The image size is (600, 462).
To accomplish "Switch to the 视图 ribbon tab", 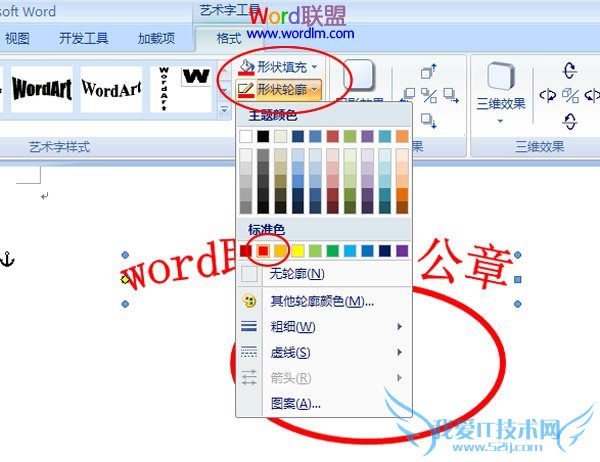I will point(17,38).
